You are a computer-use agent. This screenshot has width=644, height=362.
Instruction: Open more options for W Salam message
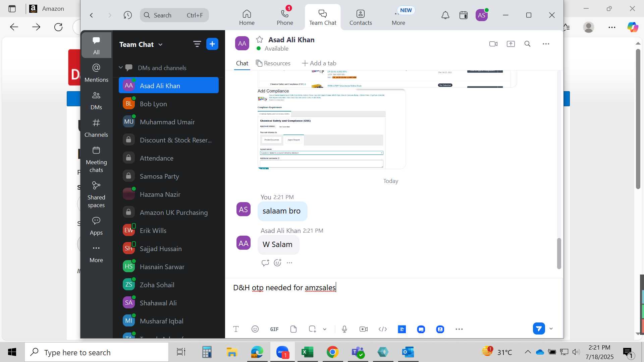pos(289,263)
